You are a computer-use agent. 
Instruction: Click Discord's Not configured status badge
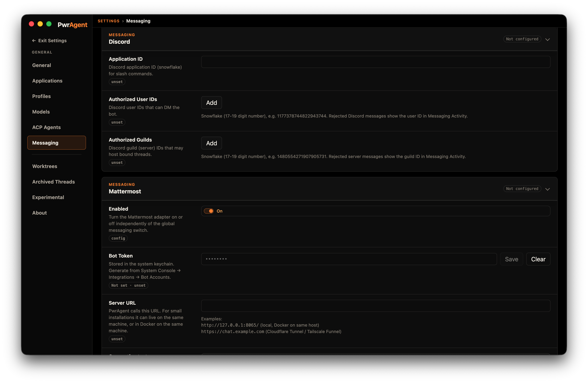(x=522, y=39)
